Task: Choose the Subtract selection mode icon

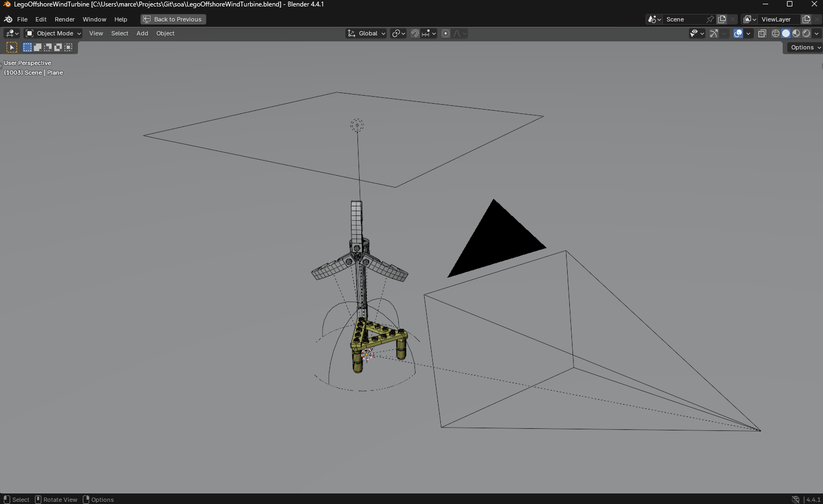Action: pos(48,47)
